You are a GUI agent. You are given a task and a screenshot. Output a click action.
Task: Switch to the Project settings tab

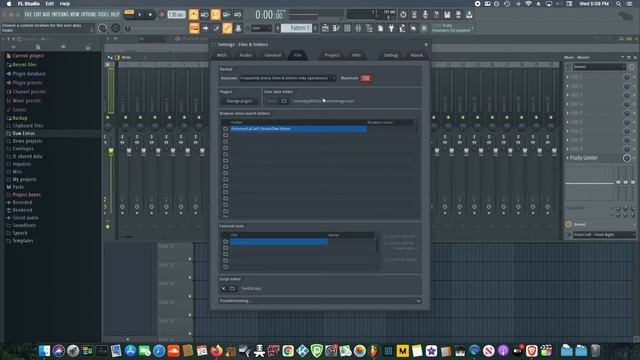click(331, 55)
